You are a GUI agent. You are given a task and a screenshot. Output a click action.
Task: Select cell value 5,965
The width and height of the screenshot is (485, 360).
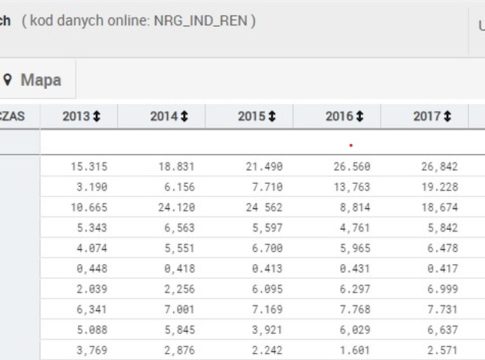[x=355, y=248]
